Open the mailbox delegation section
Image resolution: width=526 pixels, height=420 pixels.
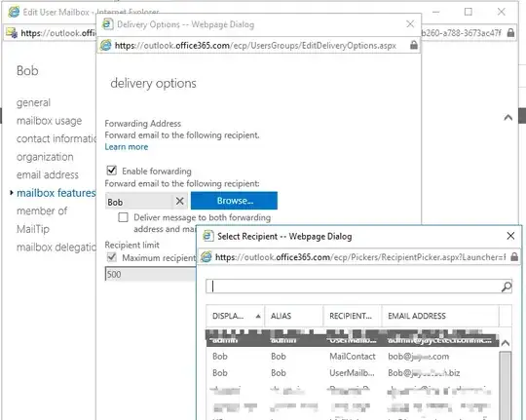(56, 248)
